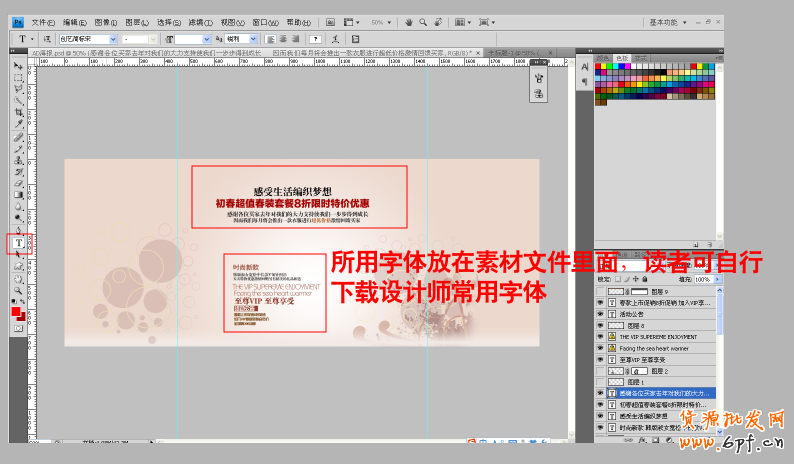Open the layer fill percentage dropdown arrow
Image resolution: width=794 pixels, height=464 pixels.
pos(714,280)
